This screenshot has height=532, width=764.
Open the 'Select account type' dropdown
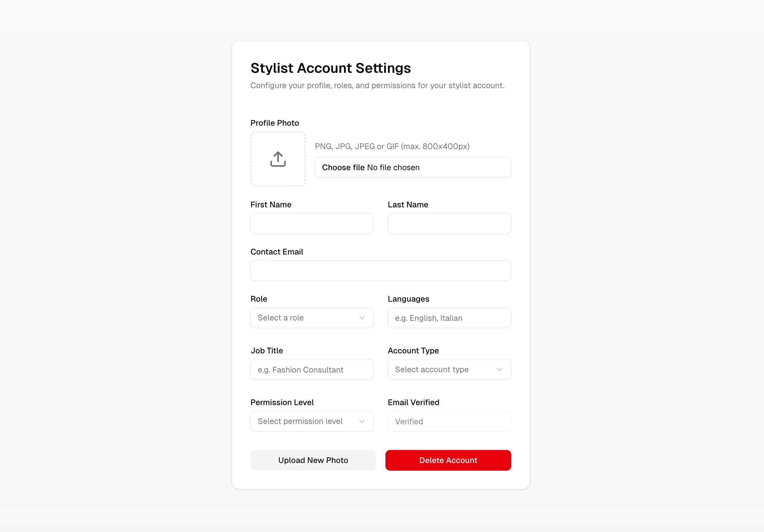449,369
